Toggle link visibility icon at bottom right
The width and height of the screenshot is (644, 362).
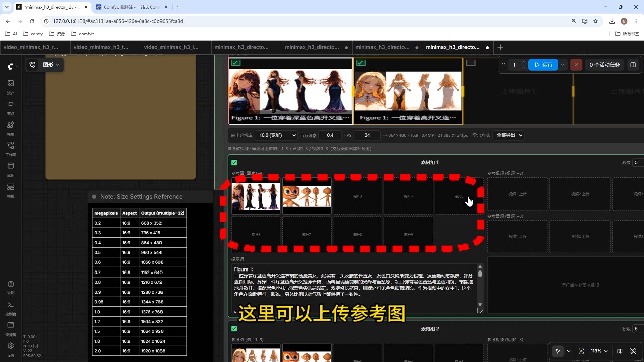click(x=633, y=351)
